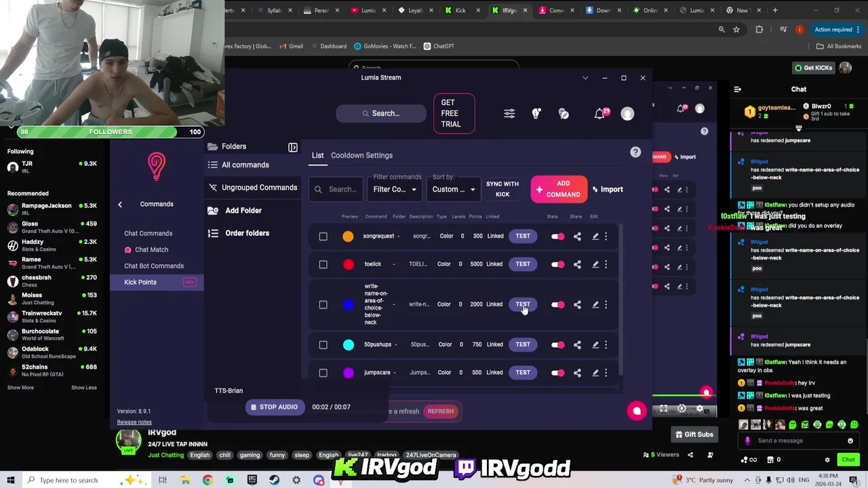Click the pink chat bubble support icon
Image resolution: width=868 pixels, height=488 pixels.
pos(636,411)
